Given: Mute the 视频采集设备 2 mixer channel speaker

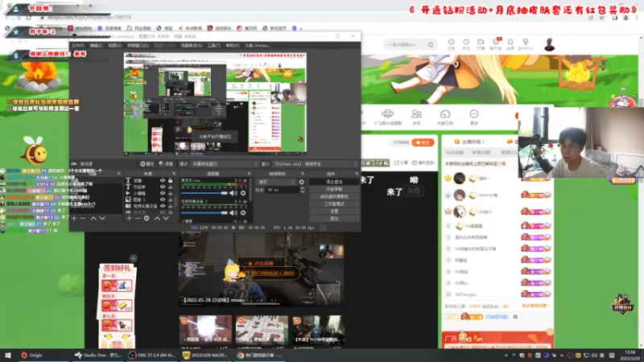Looking at the screenshot, I should (233, 212).
